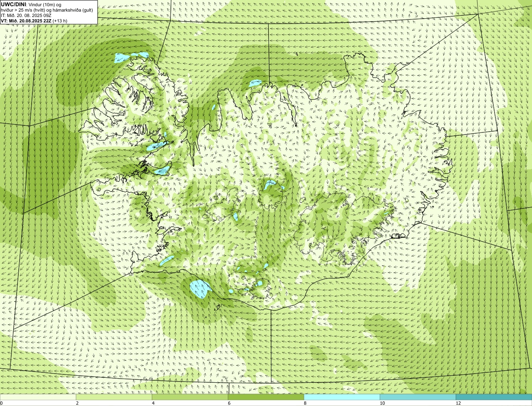Click the 'hviður > 25 m/s (hvítt)' legend line
Screen dimensions: 532x406
(47, 10)
